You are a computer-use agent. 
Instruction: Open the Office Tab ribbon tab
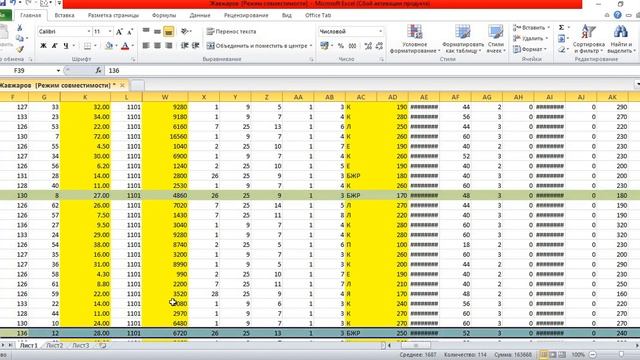coord(318,16)
